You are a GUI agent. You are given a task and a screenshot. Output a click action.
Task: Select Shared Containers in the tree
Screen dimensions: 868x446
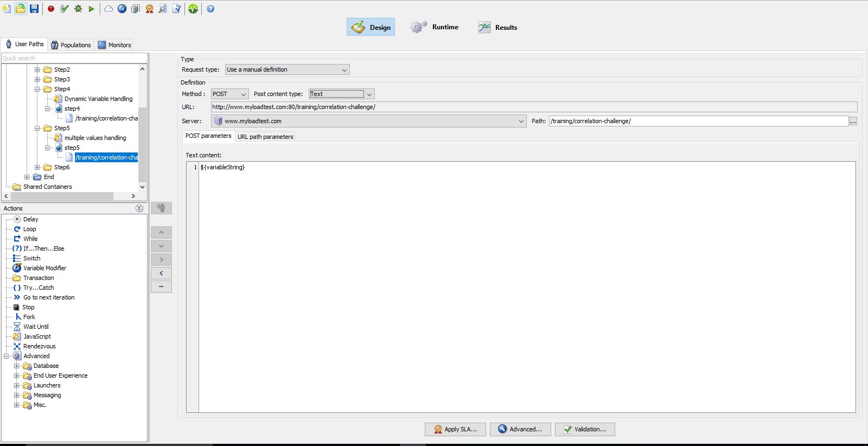[47, 187]
